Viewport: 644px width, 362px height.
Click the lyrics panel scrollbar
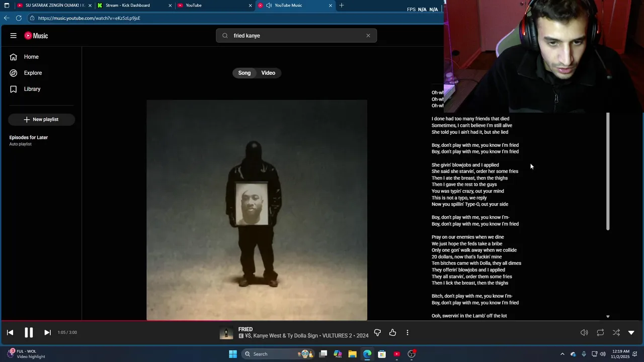tap(608, 171)
